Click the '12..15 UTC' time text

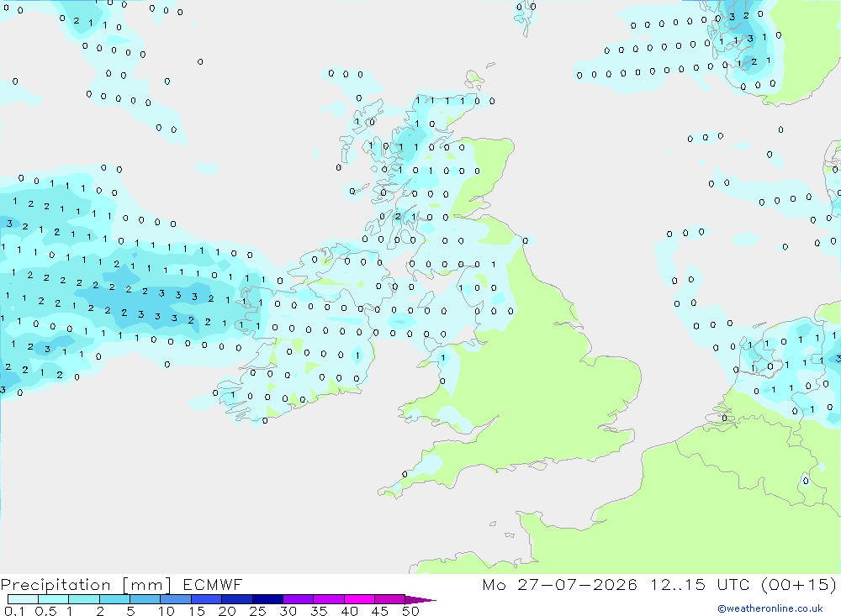700,584
